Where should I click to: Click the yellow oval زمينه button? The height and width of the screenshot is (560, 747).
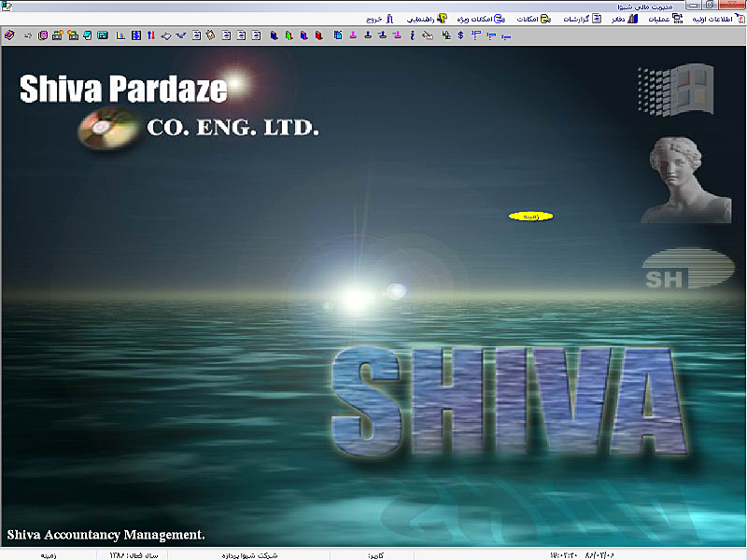click(x=530, y=217)
